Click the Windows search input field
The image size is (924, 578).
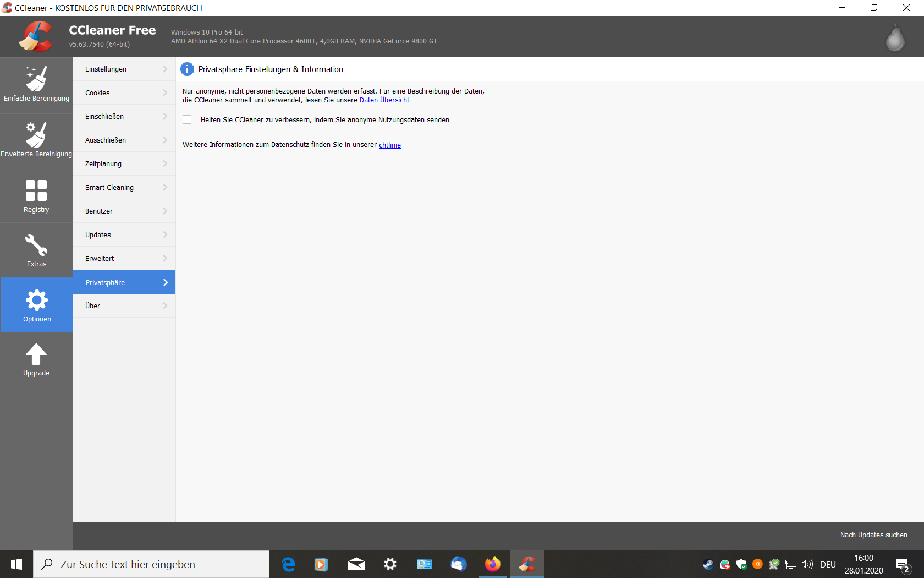pyautogui.click(x=151, y=564)
